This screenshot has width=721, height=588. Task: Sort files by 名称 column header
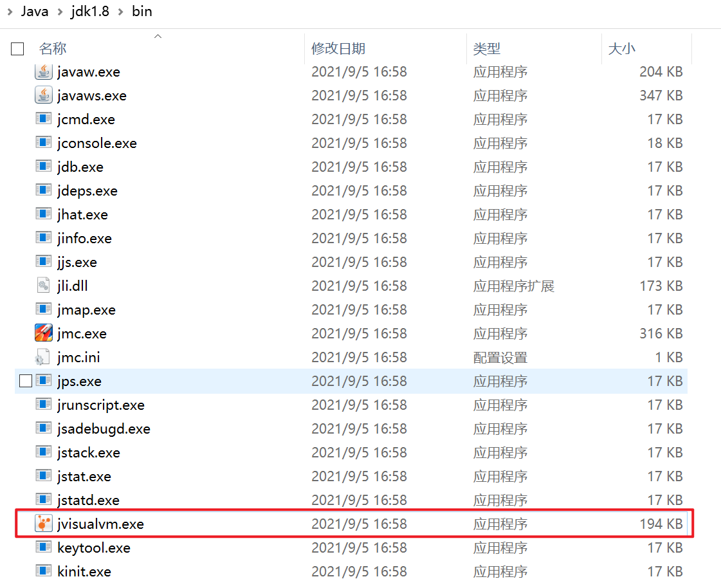tap(53, 49)
